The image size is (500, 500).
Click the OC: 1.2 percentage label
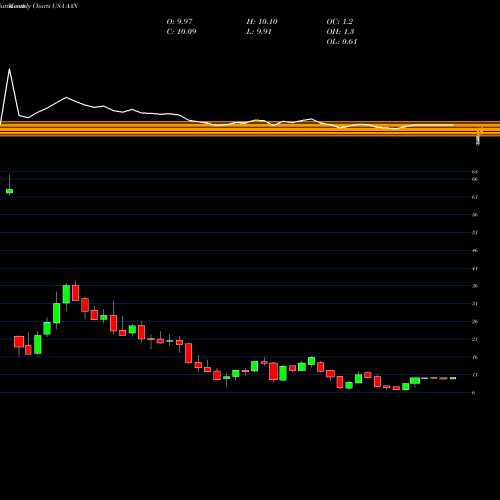(340, 22)
